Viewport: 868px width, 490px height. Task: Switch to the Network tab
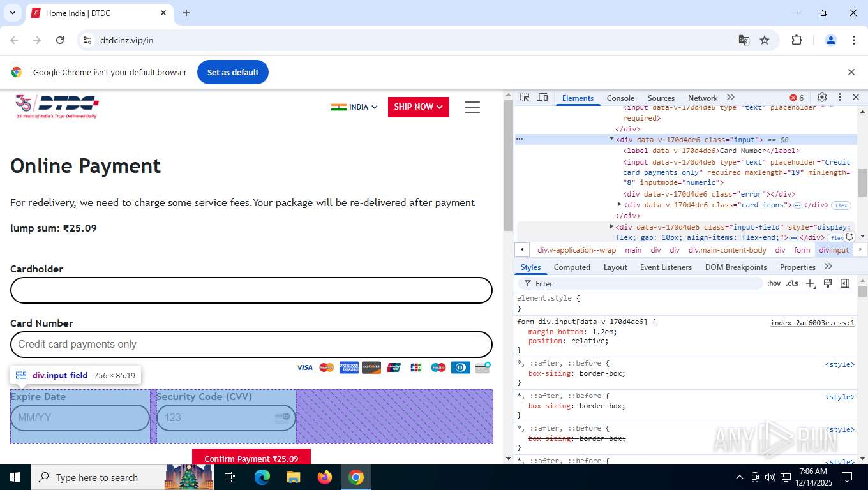click(703, 98)
